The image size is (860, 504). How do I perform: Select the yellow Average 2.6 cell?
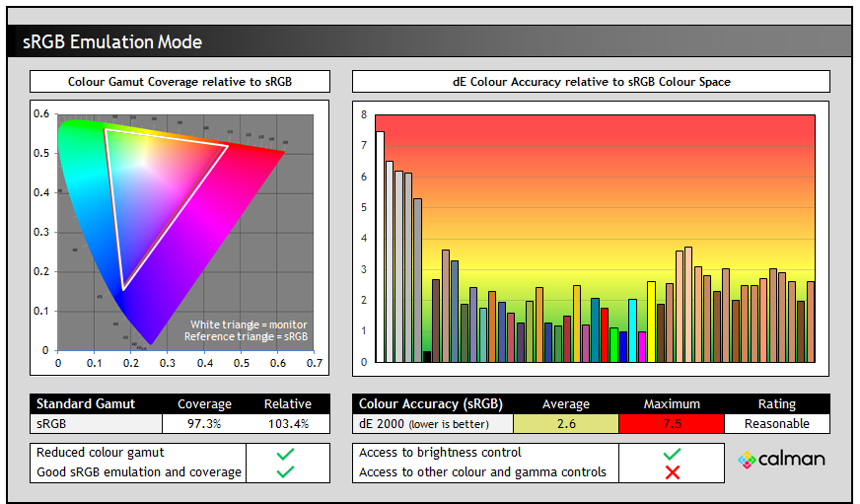coord(565,423)
